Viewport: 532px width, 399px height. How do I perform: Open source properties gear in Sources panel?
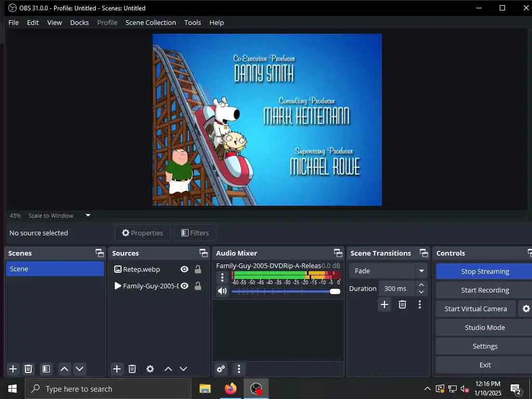click(150, 369)
